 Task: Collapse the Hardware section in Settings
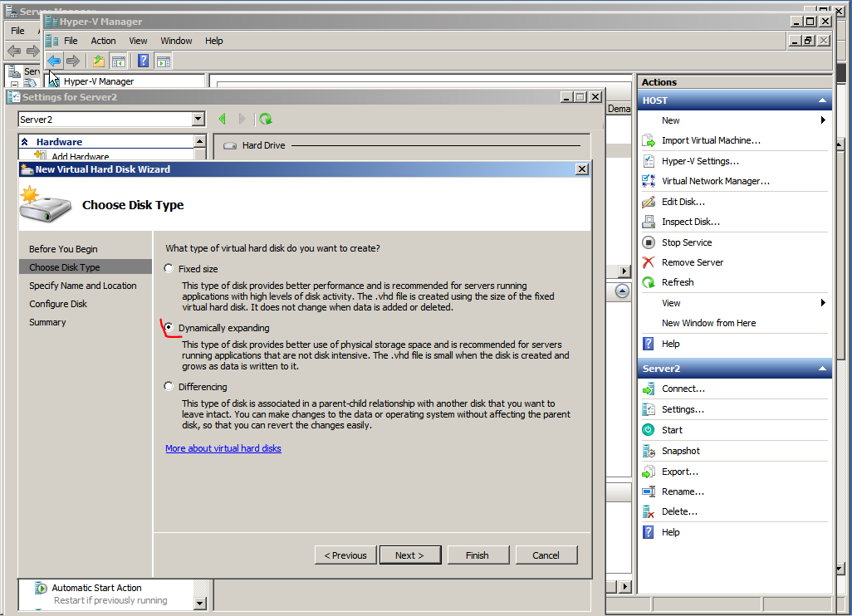point(25,142)
